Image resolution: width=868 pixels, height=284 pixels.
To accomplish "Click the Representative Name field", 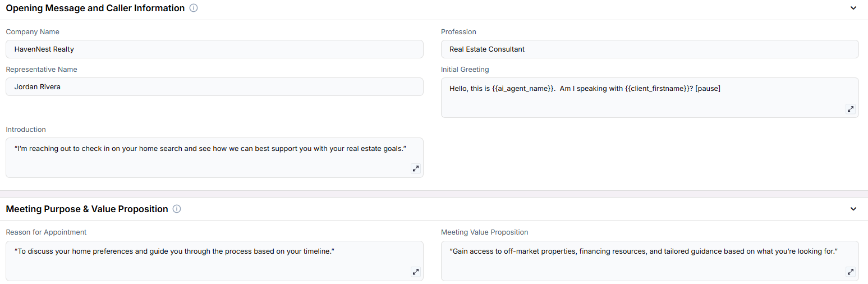I will [214, 86].
